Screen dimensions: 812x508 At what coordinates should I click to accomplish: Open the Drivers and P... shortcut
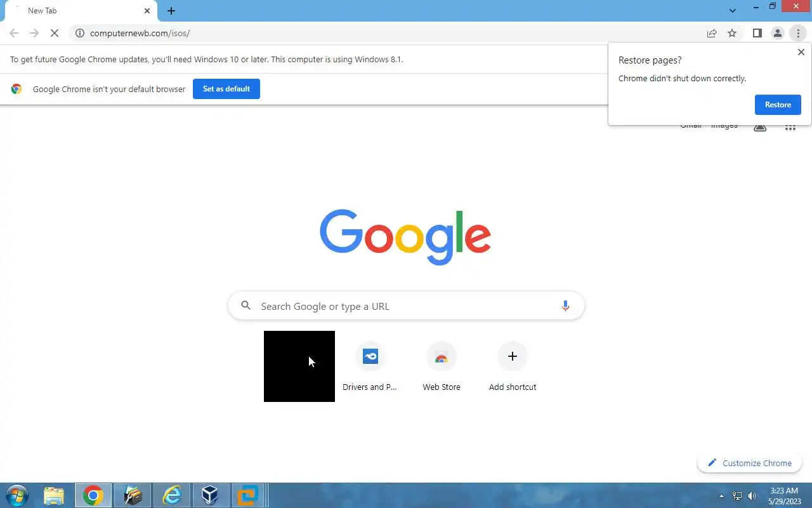pos(370,366)
